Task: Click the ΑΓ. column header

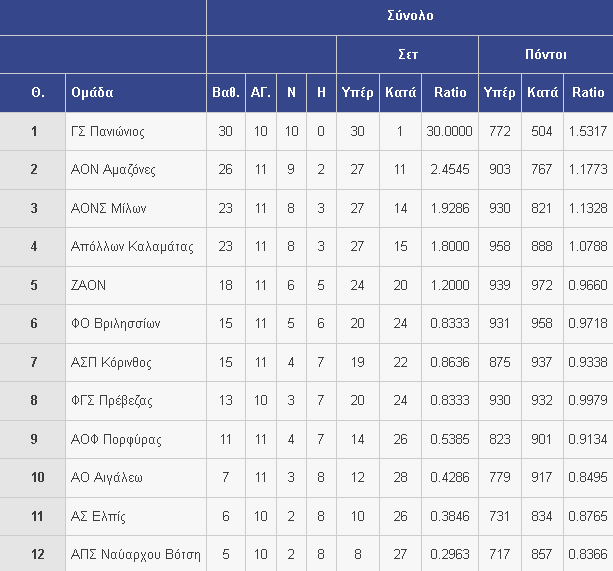Action: [x=261, y=92]
